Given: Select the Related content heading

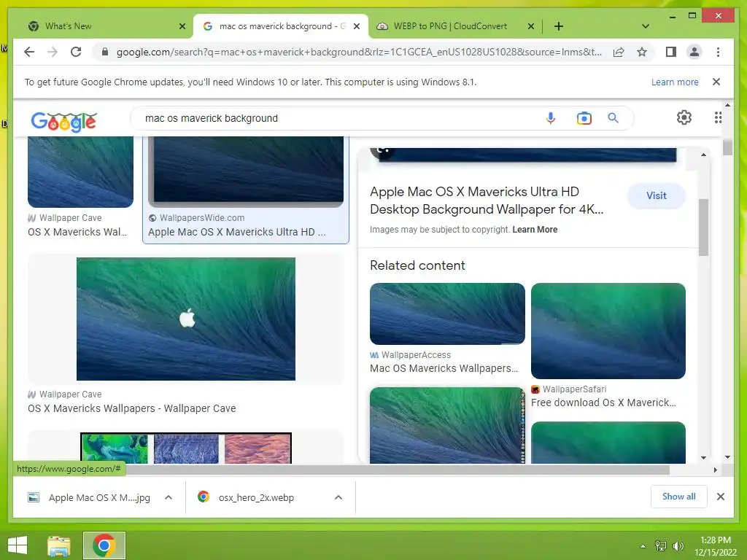Looking at the screenshot, I should [417, 265].
